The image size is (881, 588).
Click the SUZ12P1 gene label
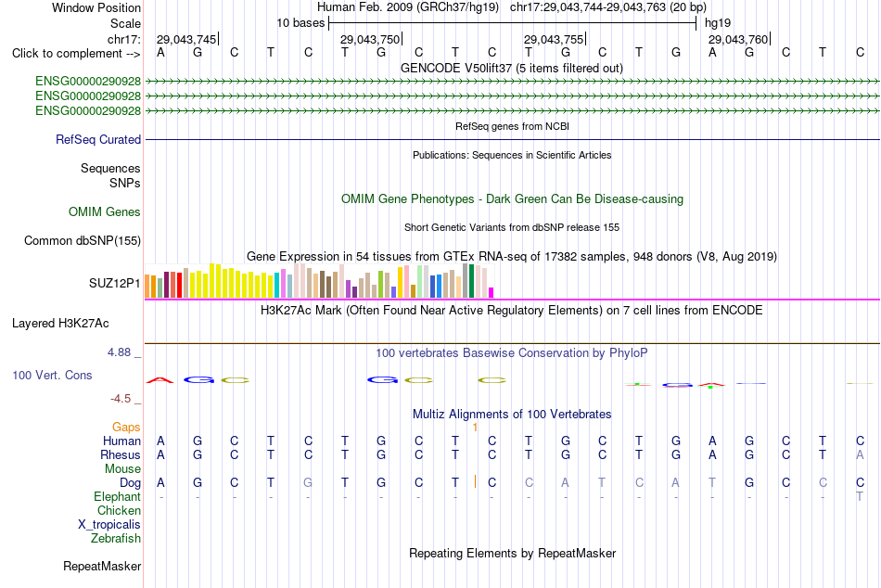[115, 283]
